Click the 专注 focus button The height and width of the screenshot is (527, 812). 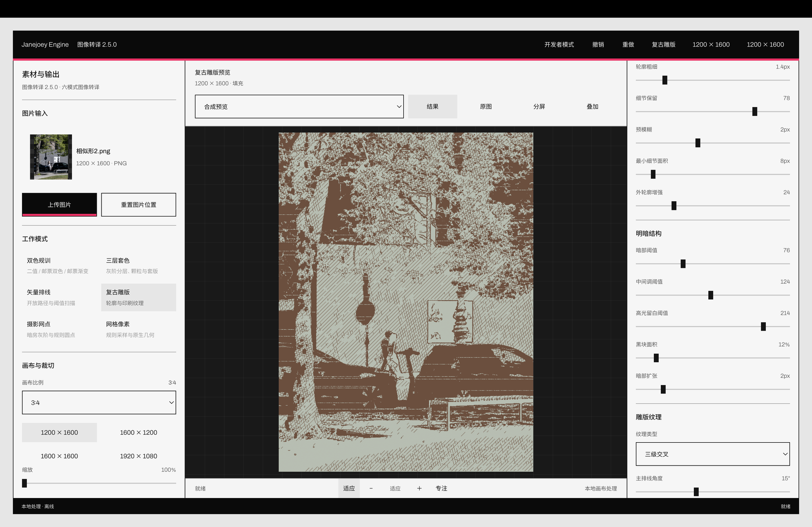click(441, 488)
